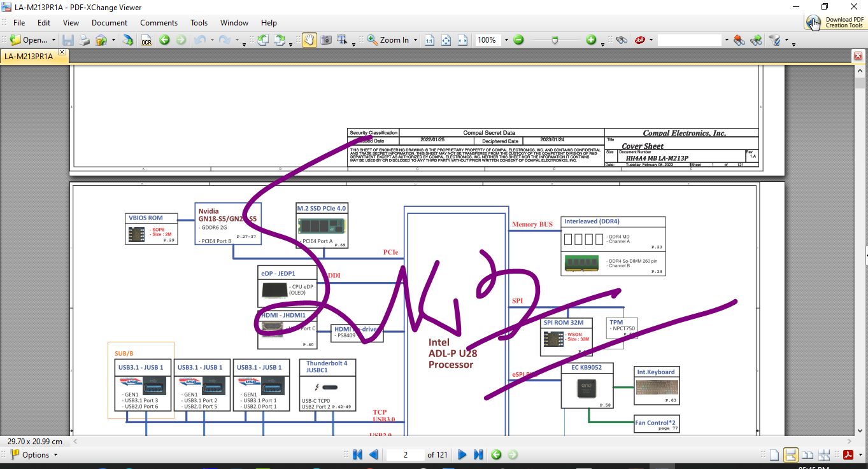This screenshot has width=868, height=469.
Task: Select the Hand tool
Action: click(309, 40)
